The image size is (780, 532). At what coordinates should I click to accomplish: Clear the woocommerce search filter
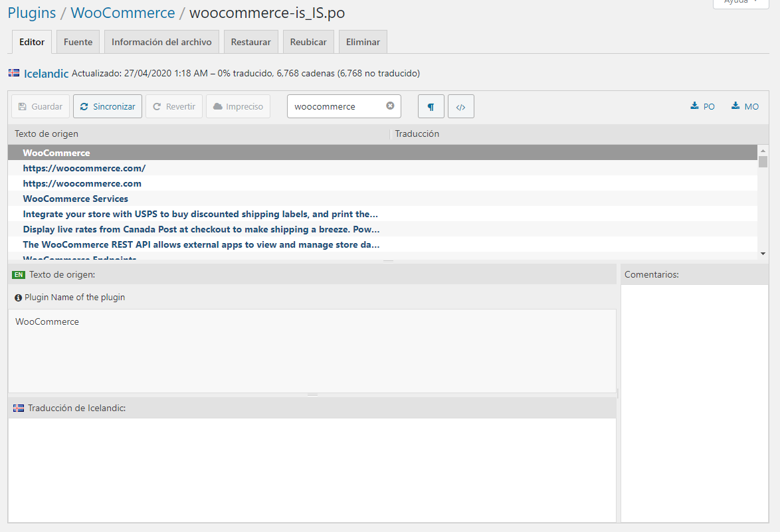[x=391, y=106]
